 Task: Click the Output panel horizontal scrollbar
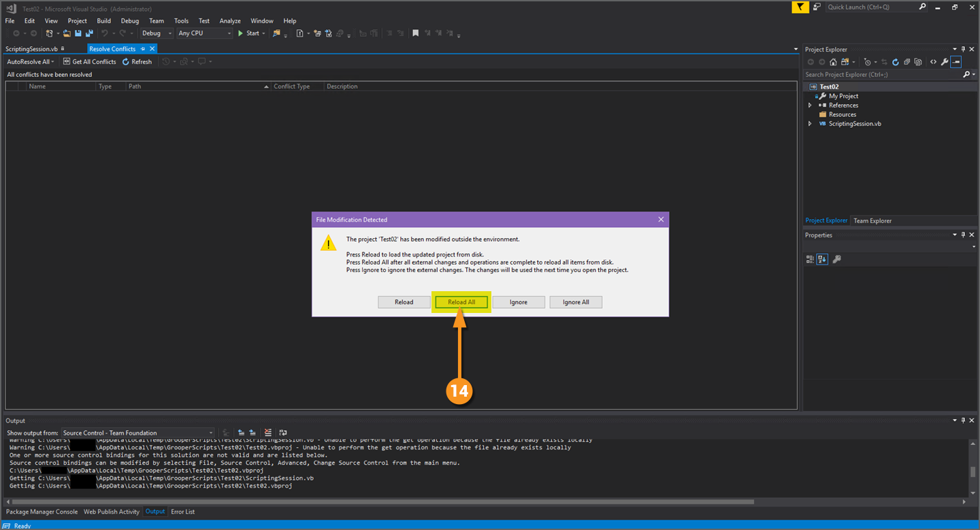coord(381,502)
